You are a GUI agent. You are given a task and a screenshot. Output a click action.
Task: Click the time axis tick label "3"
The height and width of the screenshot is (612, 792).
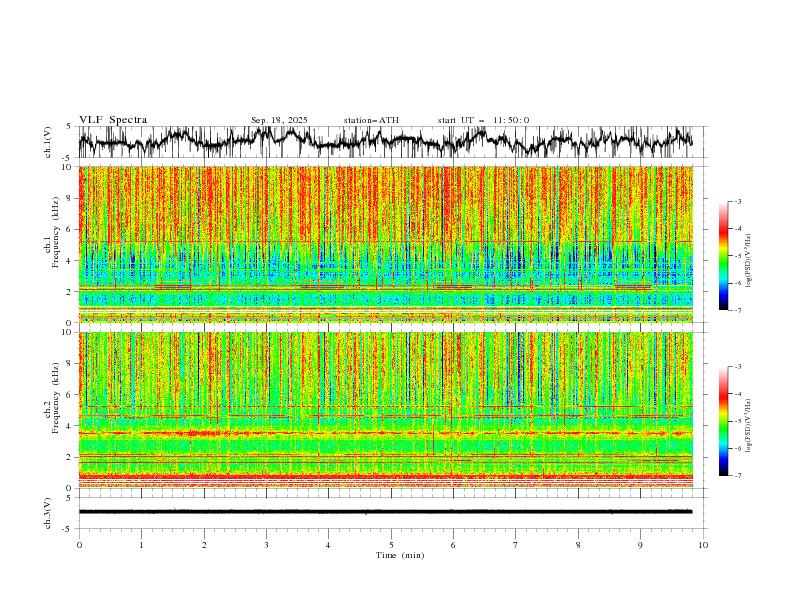(x=266, y=545)
